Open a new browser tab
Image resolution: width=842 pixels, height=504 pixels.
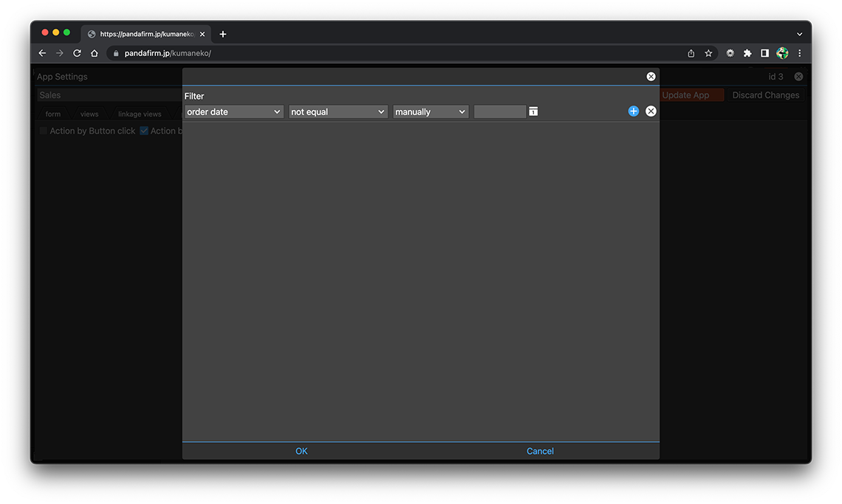point(223,34)
